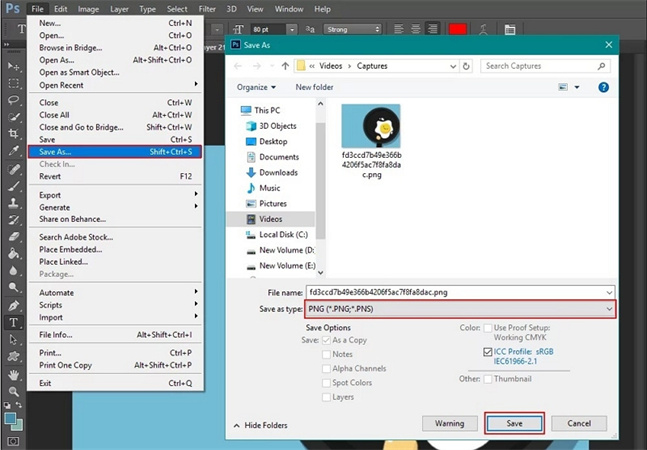Select the fried egg PNG thumbnail
This screenshot has width=647, height=450.
coord(370,126)
